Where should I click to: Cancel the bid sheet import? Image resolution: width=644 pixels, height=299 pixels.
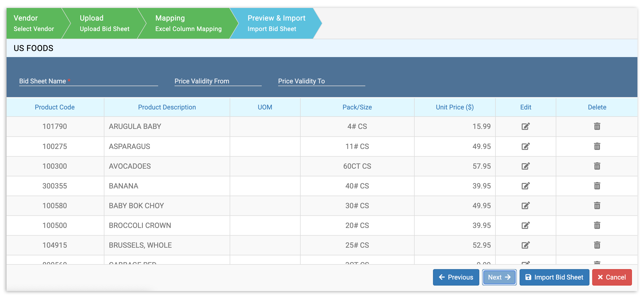(612, 277)
